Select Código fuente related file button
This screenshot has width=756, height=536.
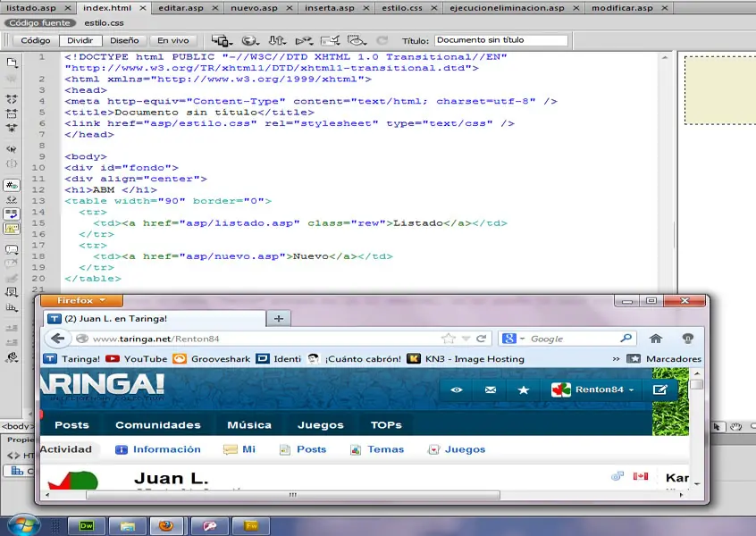click(39, 22)
